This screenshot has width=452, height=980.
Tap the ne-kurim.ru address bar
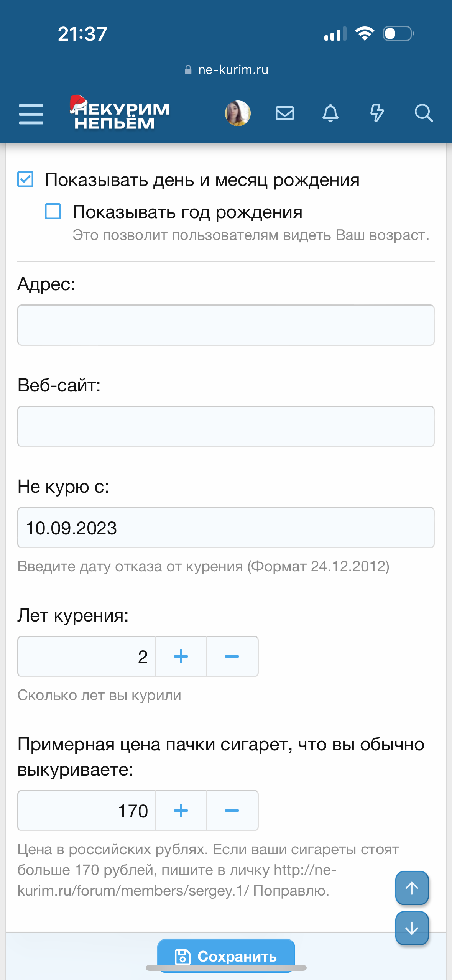tap(226, 70)
